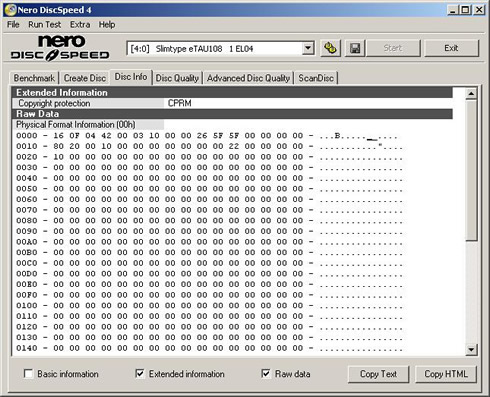Switch to the Disc Quality tab
Image resolution: width=490 pixels, height=397 pixels.
(x=177, y=78)
